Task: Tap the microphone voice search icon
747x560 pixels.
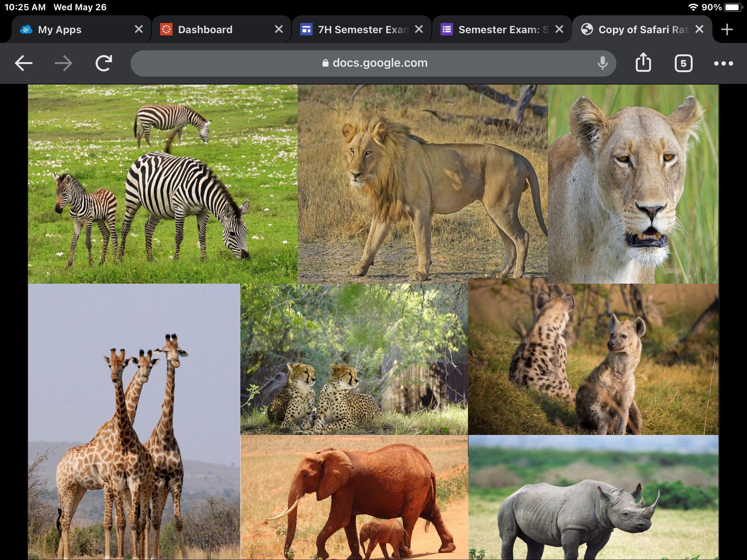Action: pyautogui.click(x=603, y=63)
